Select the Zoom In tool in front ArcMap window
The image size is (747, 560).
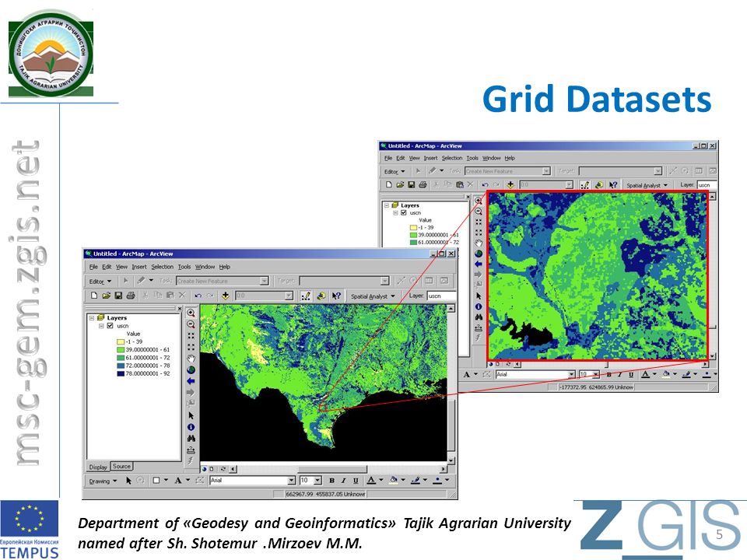click(x=191, y=313)
